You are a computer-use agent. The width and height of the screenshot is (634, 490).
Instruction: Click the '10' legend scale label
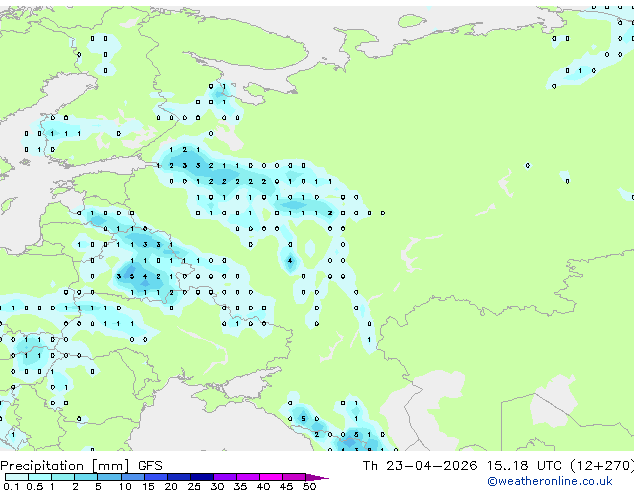pos(125,486)
